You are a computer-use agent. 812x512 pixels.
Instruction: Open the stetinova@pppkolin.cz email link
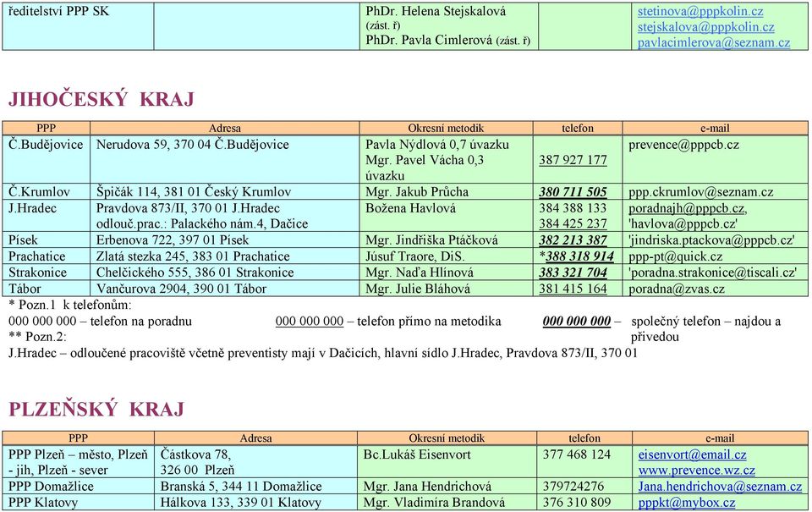click(700, 11)
